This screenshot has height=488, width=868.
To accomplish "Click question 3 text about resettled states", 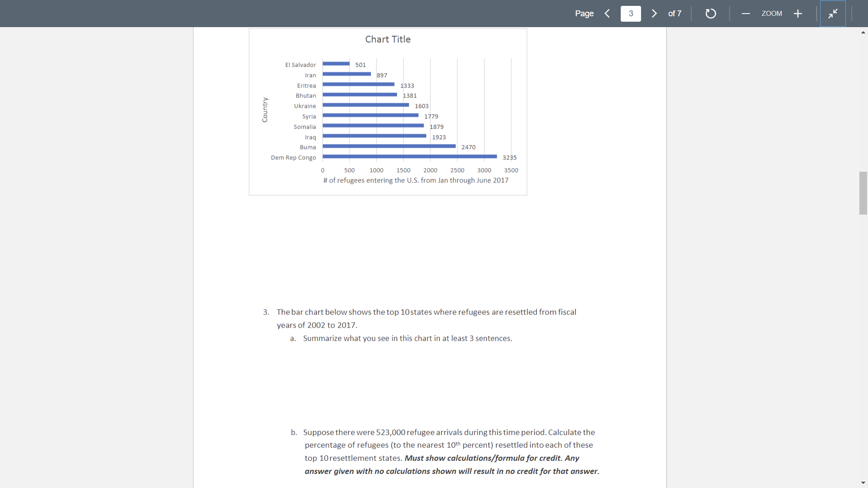I will (x=426, y=312).
